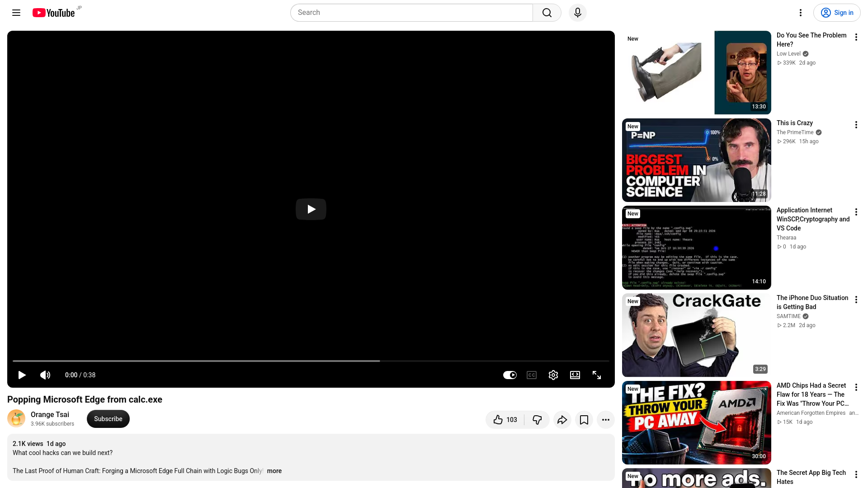The width and height of the screenshot is (868, 488).
Task: Visit SAMTIME channel link
Action: click(x=788, y=316)
